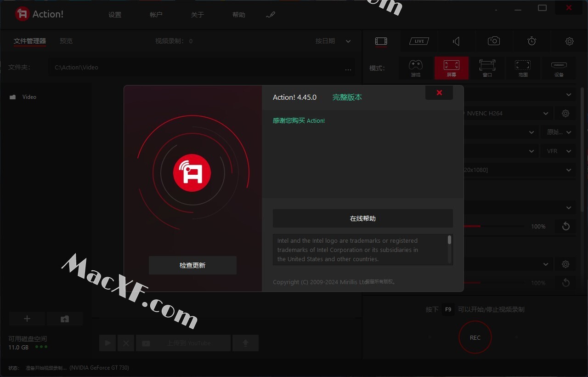Click the 在线帮助 online help button
Viewport: 588px width, 377px height.
(363, 218)
